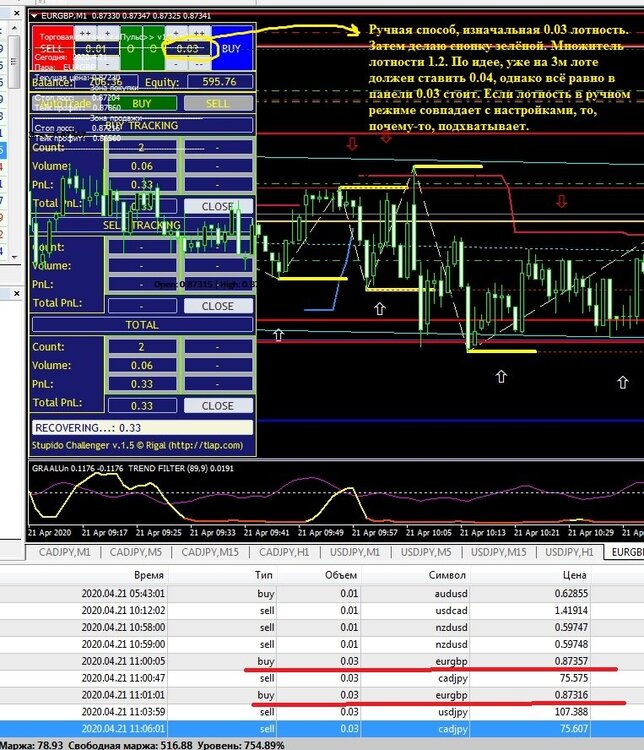This screenshot has height=750, width=644.
Task: Select the eurgbp row priced 0.87316
Action: point(322,695)
